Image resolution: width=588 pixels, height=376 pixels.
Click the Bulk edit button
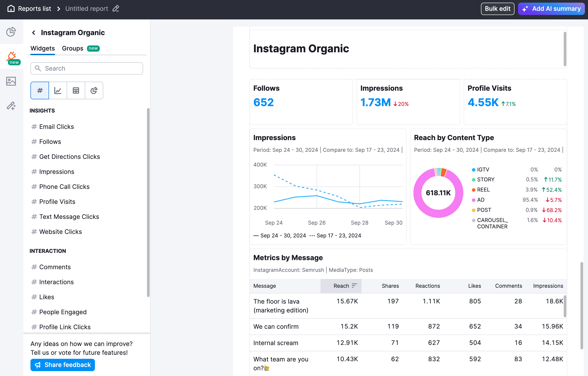point(498,9)
